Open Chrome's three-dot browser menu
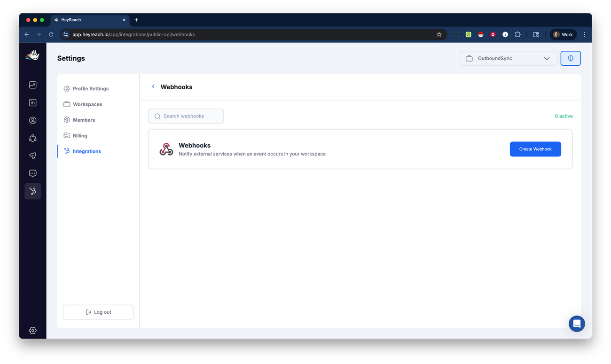611x364 pixels. (x=584, y=34)
